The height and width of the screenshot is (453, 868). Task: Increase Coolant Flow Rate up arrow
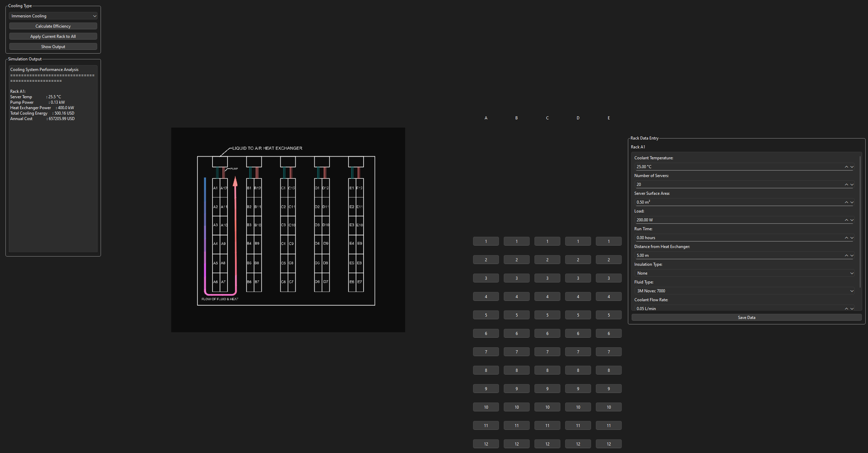click(x=846, y=308)
